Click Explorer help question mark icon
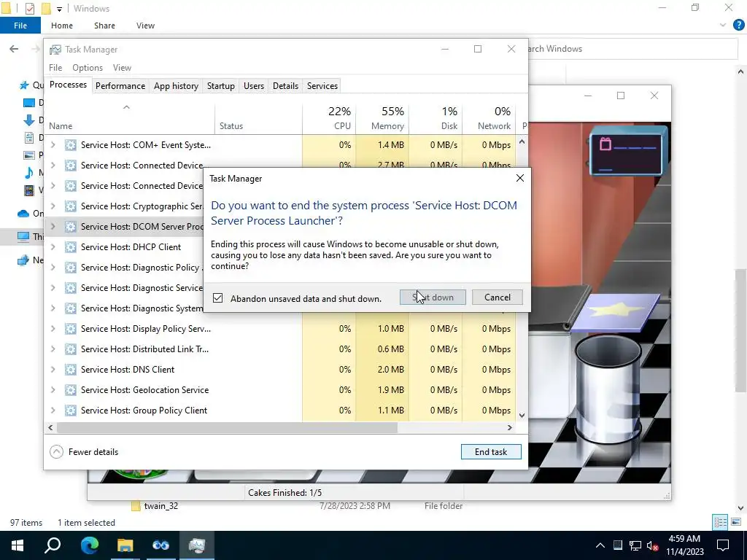 738,26
